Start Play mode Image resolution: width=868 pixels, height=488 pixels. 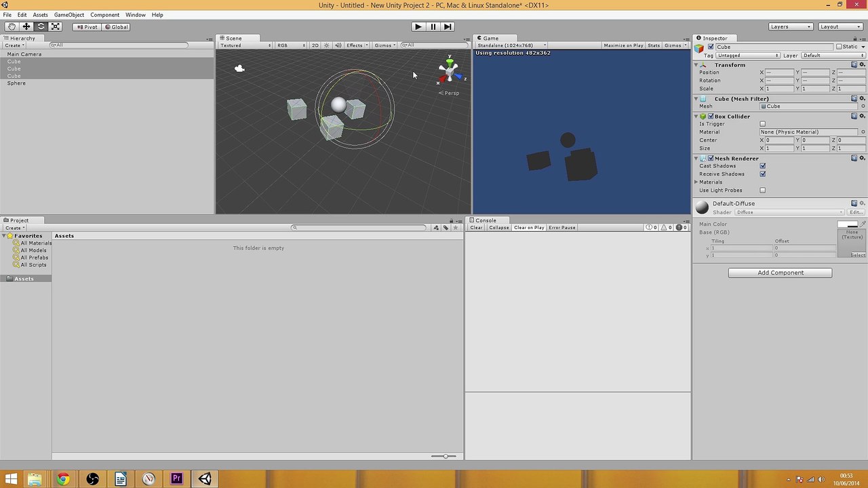[418, 26]
